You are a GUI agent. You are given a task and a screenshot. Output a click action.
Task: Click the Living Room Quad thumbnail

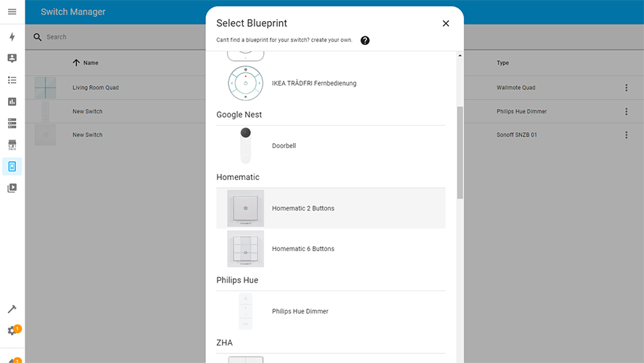45,88
